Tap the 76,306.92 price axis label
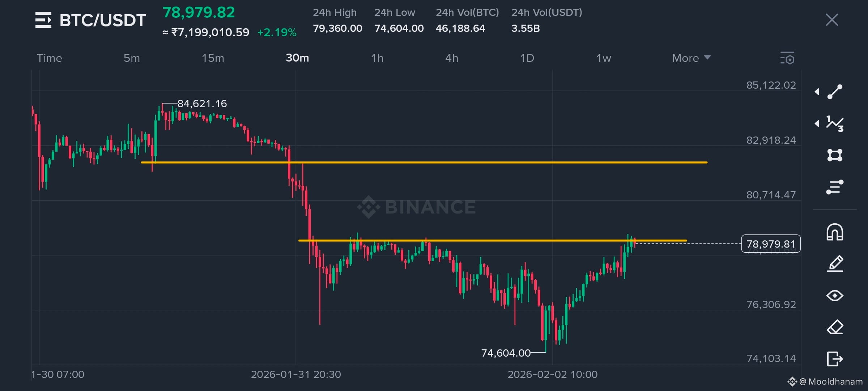Screen dimensions: 868x391 tap(771, 304)
